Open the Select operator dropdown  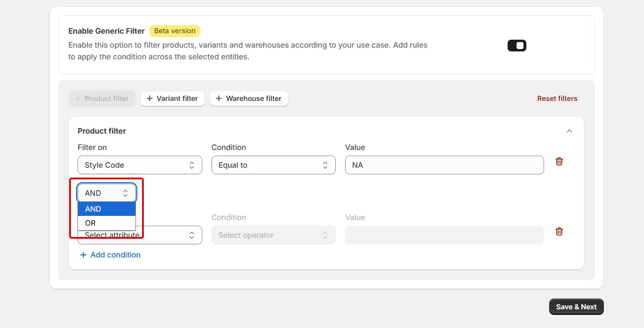pyautogui.click(x=274, y=235)
